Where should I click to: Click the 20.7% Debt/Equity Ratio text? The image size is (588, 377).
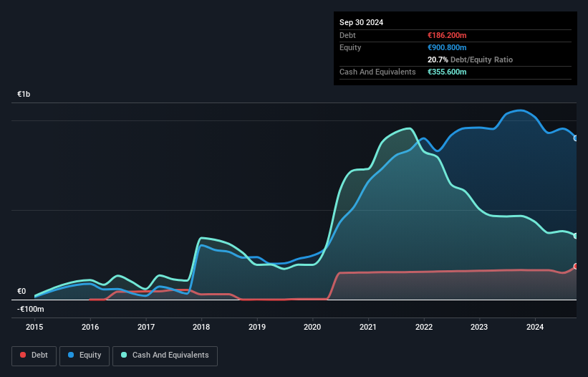click(x=470, y=59)
